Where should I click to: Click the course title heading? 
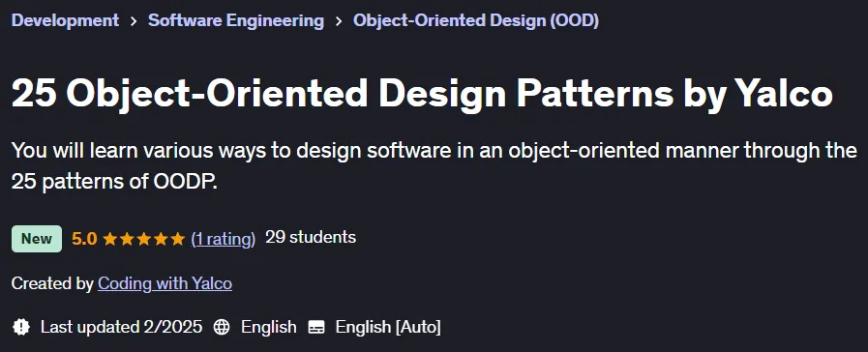point(422,94)
